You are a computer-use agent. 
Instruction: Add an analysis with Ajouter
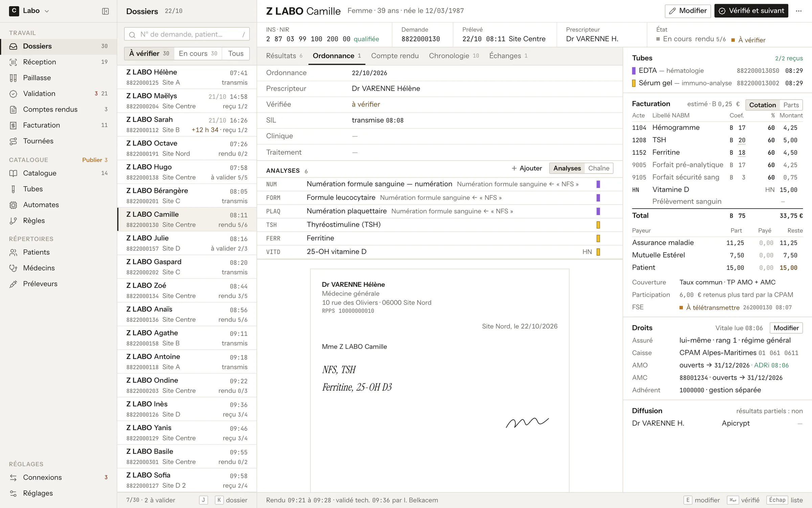(x=526, y=168)
